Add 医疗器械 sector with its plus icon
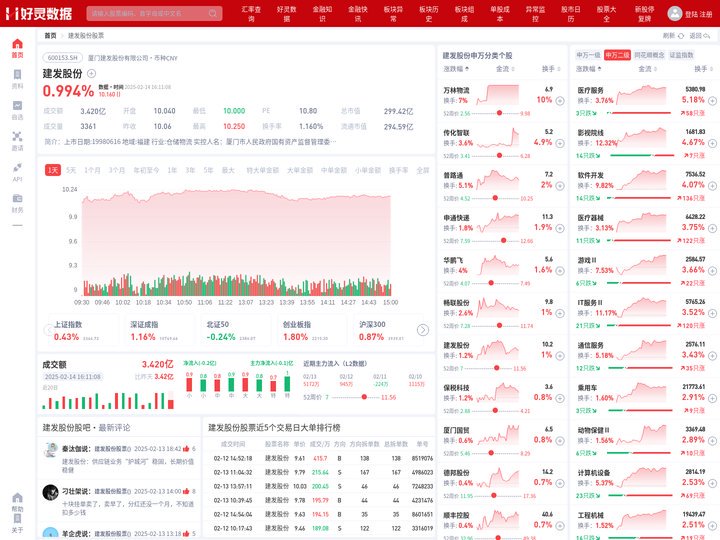This screenshot has height=540, width=720. pos(712,228)
